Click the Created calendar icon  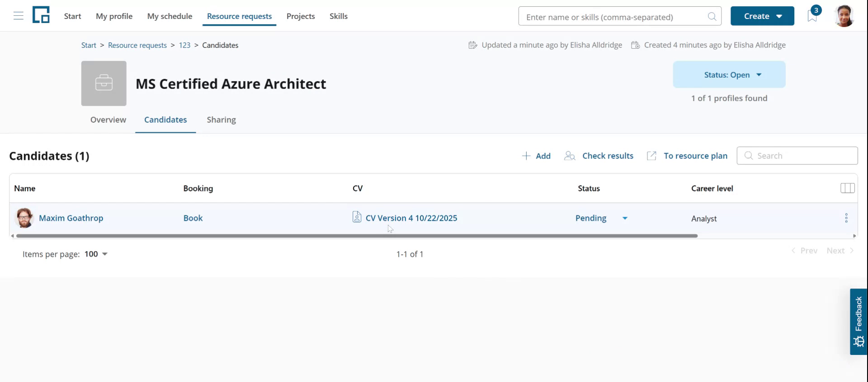click(x=635, y=45)
